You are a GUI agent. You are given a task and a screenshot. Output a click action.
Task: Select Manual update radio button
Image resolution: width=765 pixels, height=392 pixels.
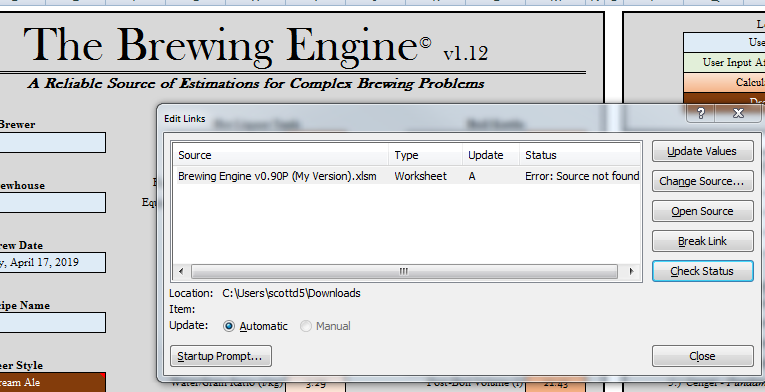(x=306, y=326)
